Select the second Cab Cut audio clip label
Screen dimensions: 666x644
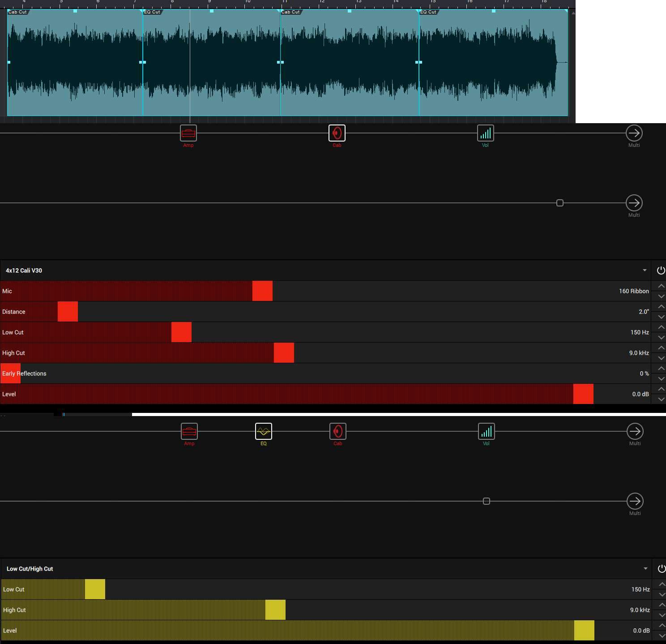click(x=290, y=12)
